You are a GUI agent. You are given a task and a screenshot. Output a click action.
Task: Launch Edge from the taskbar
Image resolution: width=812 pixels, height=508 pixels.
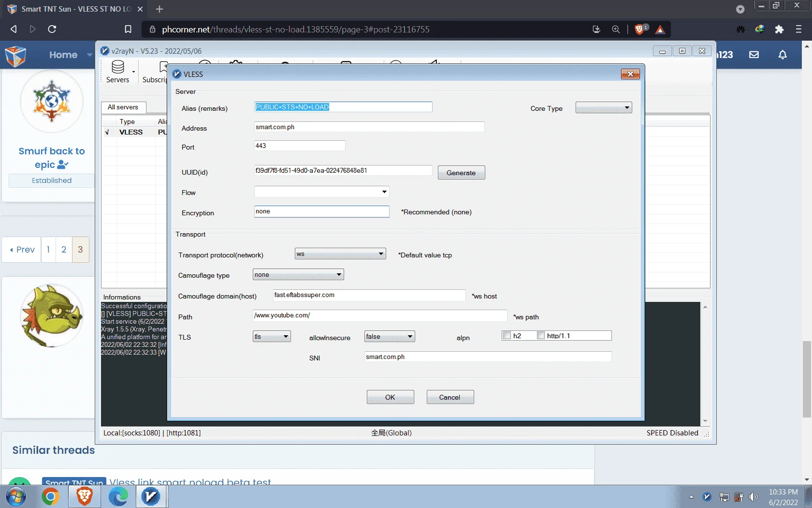point(118,497)
